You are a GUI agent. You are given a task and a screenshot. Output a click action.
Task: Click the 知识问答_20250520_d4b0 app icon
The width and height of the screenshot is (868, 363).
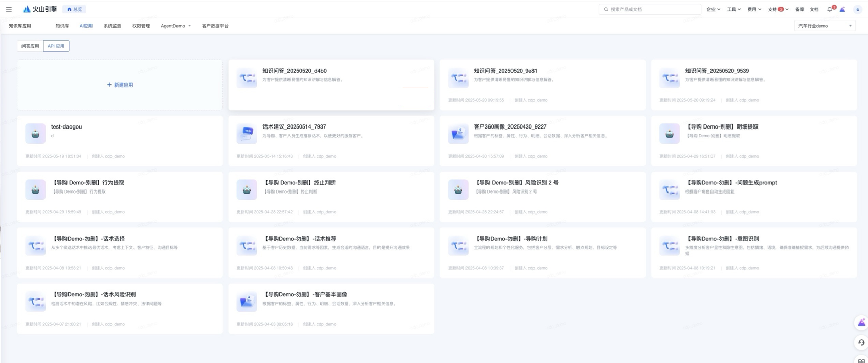click(247, 78)
